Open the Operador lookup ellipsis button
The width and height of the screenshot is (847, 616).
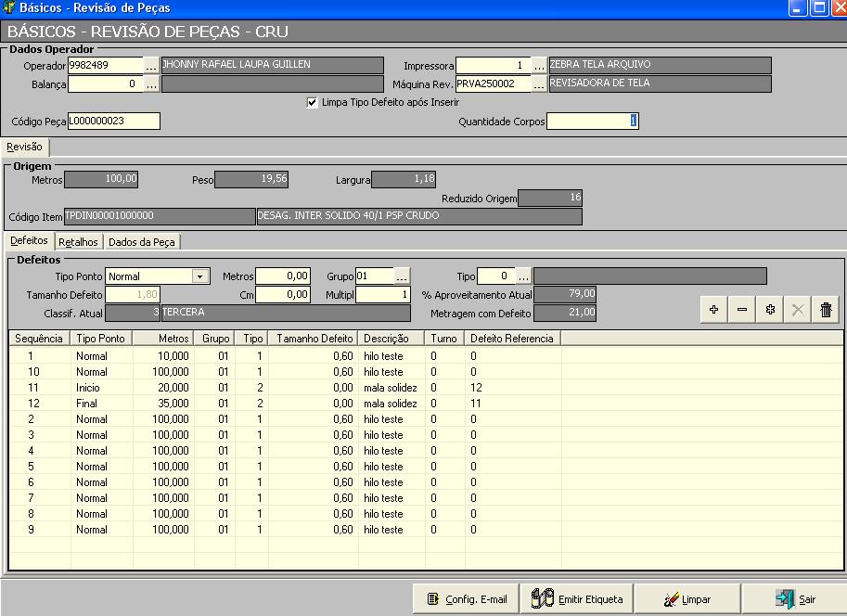151,66
